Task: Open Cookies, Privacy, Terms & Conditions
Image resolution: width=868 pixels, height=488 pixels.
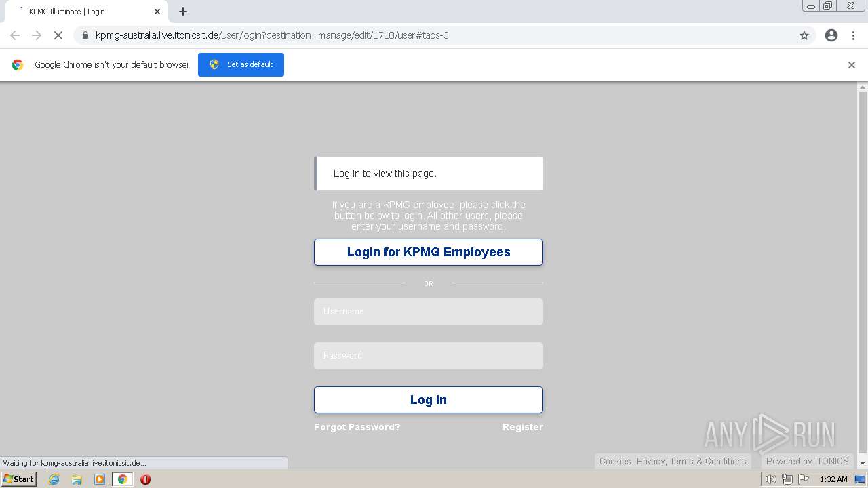Action: (673, 461)
